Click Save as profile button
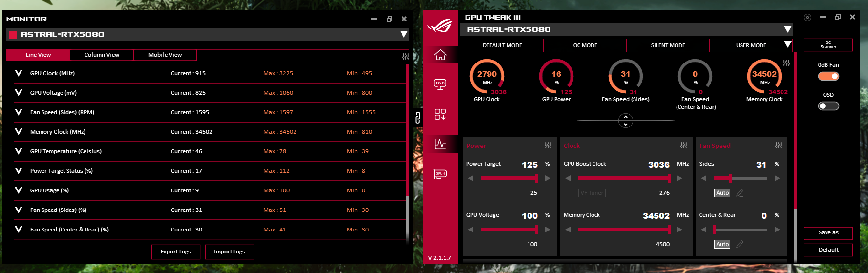 (828, 233)
